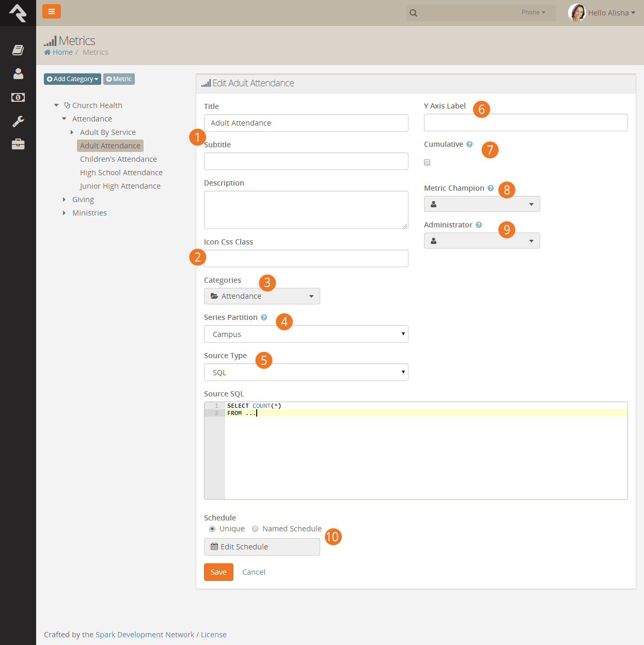This screenshot has height=645, width=644.
Task: Select Children's Attendance in the tree
Action: [x=118, y=159]
